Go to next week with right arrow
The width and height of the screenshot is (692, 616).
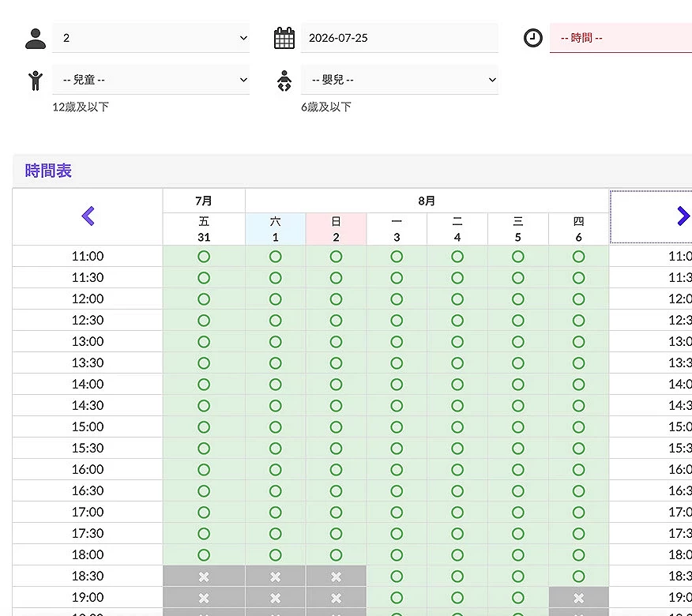(x=683, y=216)
